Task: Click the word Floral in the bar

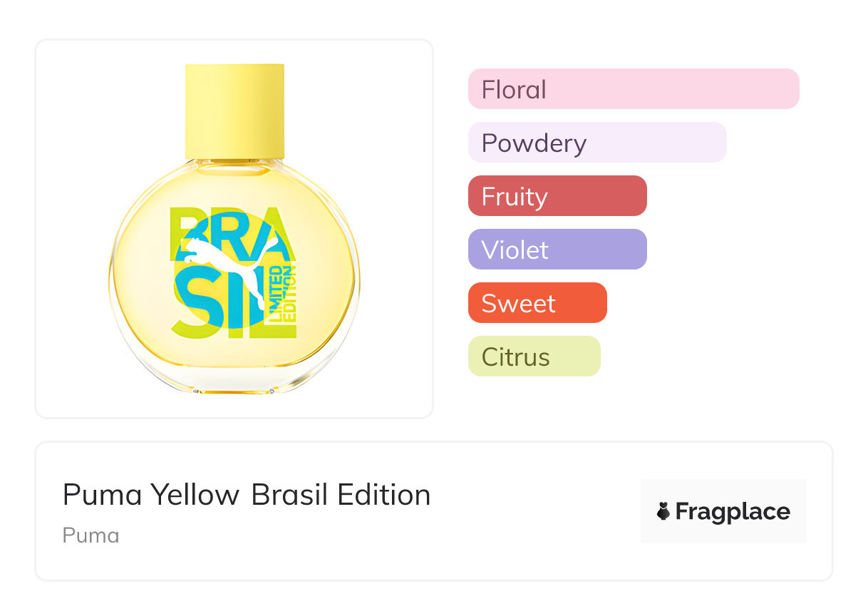Action: coord(514,90)
